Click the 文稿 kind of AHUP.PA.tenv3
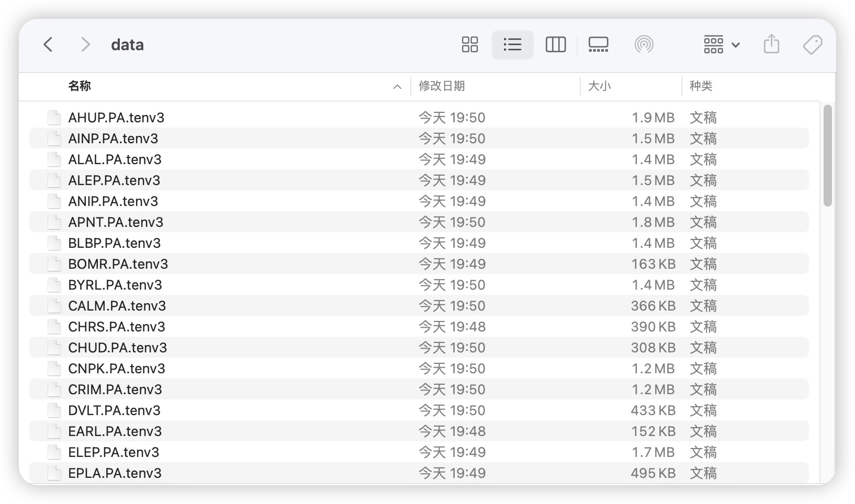The image size is (855, 504). point(703,118)
